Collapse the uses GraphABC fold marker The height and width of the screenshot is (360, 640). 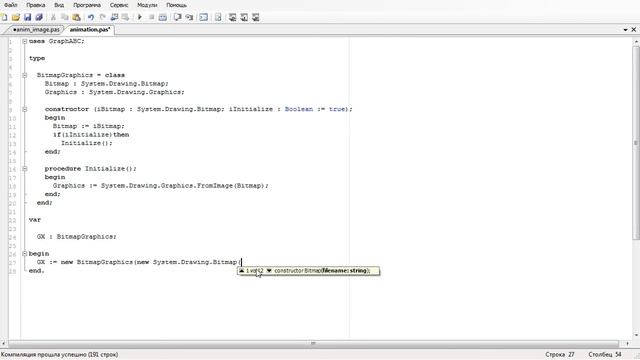pyautogui.click(x=25, y=41)
